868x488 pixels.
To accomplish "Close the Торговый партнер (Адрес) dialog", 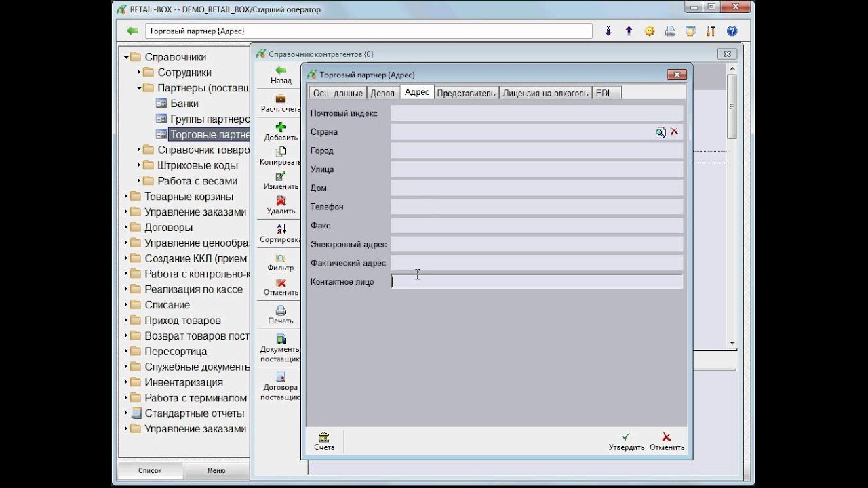I will pyautogui.click(x=677, y=75).
